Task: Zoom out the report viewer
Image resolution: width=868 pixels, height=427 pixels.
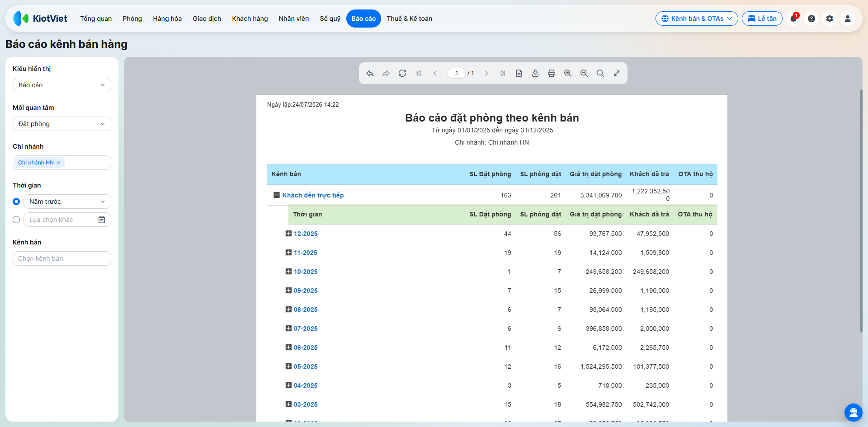Action: pos(584,73)
